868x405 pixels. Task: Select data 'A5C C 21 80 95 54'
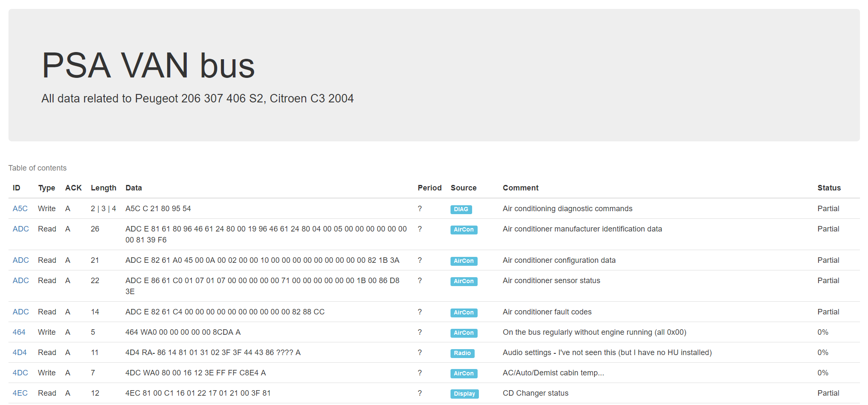coord(158,209)
